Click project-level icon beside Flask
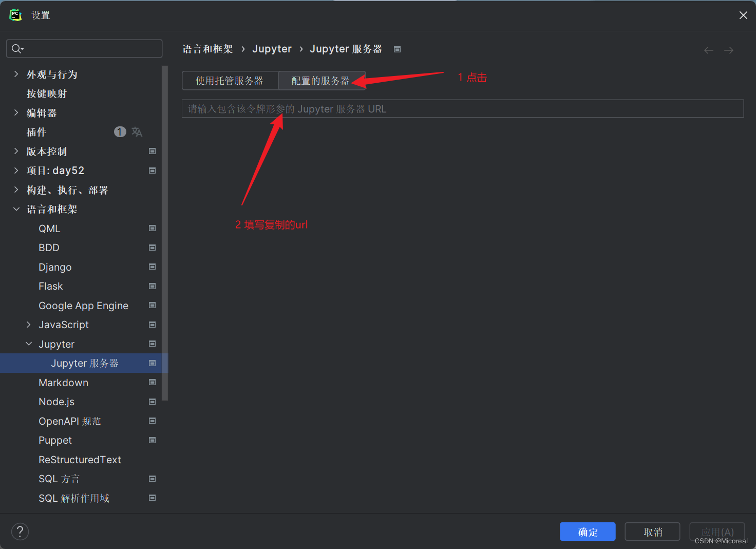This screenshot has height=549, width=756. 152,286
